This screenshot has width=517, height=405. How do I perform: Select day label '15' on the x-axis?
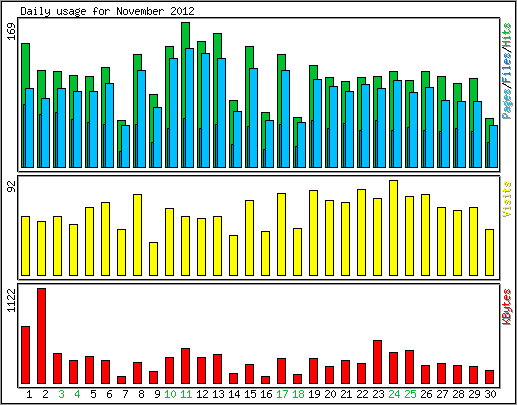tap(250, 394)
